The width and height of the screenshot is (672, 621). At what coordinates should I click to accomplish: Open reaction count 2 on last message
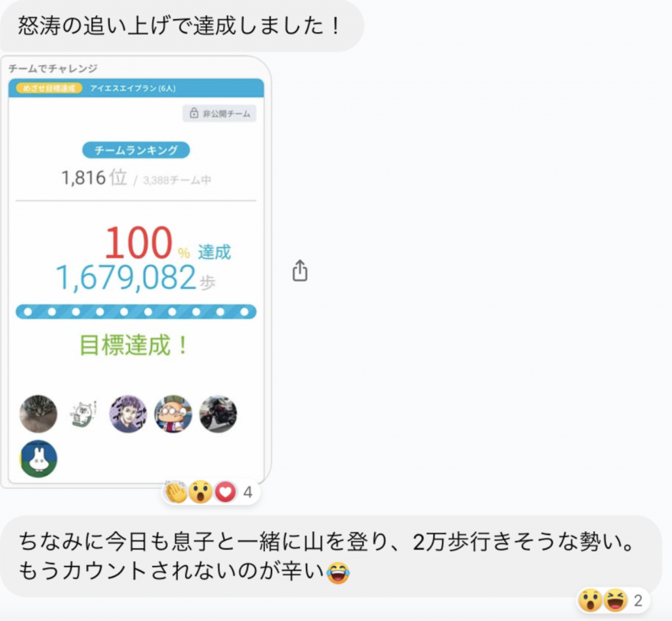tap(638, 601)
